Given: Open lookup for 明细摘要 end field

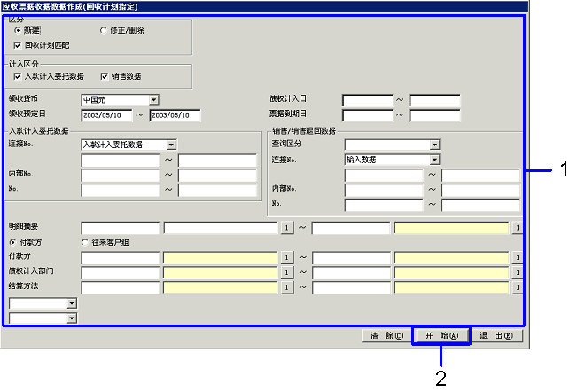Looking at the screenshot, I should pyautogui.click(x=517, y=228).
